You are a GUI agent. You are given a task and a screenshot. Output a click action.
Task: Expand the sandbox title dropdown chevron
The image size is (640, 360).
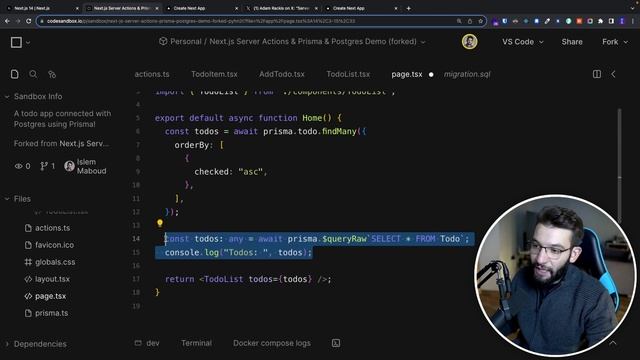click(423, 42)
